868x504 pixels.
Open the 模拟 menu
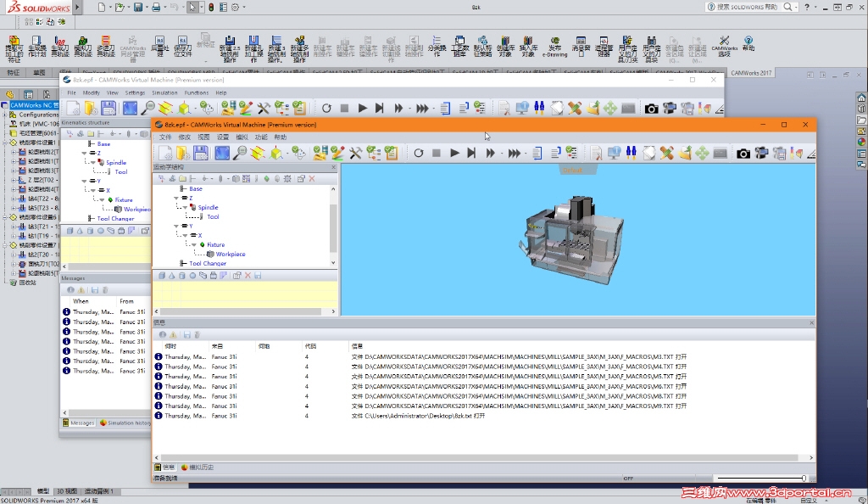pyautogui.click(x=242, y=137)
